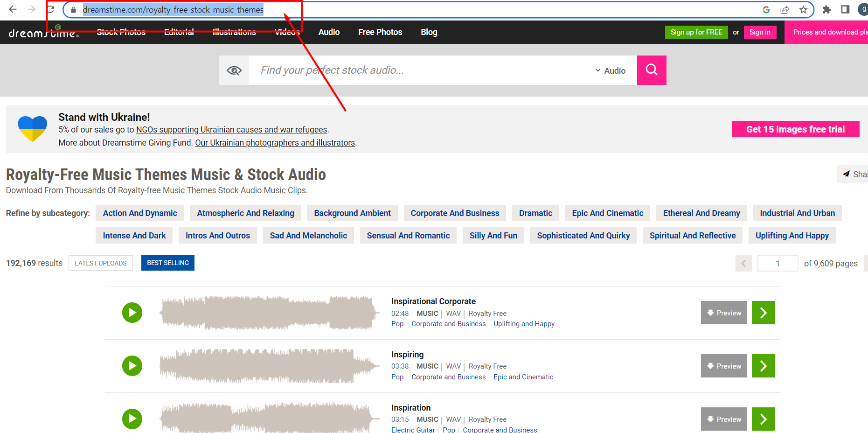Seek within Inspirational Corporate waveform

tap(269, 313)
